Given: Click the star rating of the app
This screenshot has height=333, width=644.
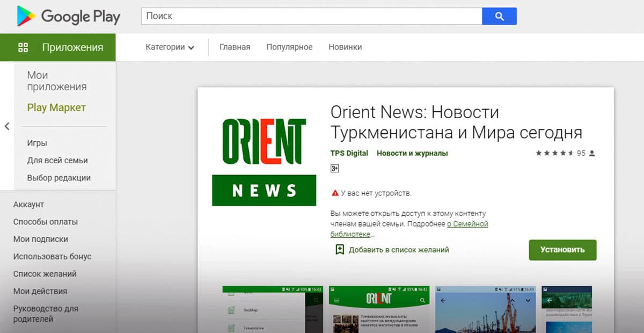Looking at the screenshot, I should point(555,153).
